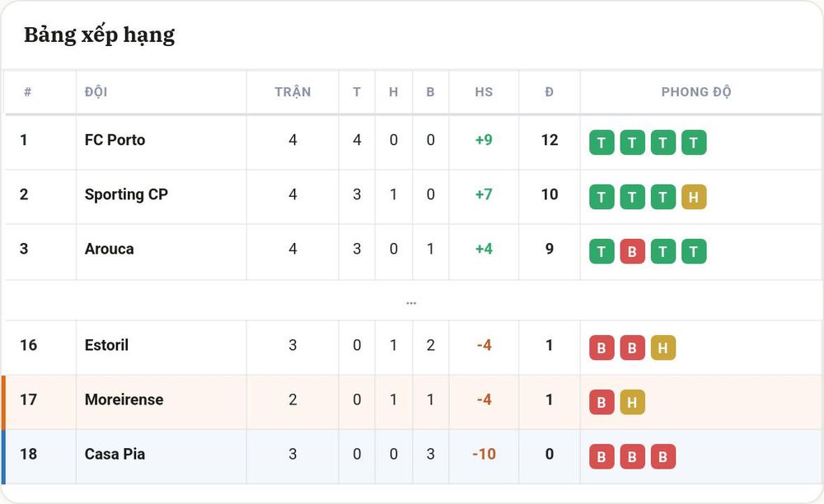Click Arouca's red B form badge

632,251
